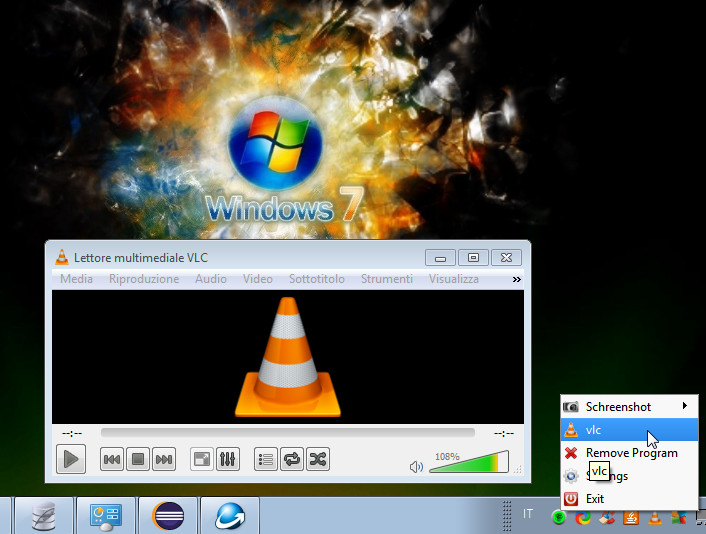Viewport: 706px width, 534px height.
Task: Launch Eclipse from the taskbar
Action: point(168,516)
